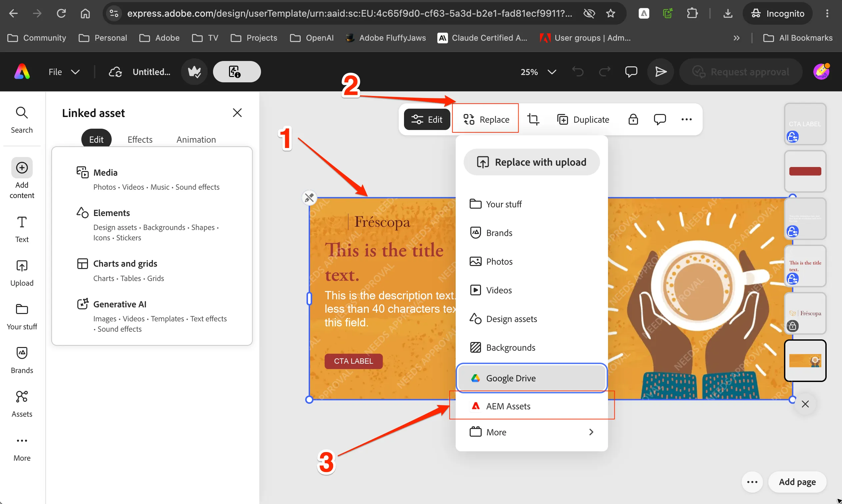This screenshot has height=504, width=842.
Task: Add a comment from floating toolbar
Action: coord(660,119)
